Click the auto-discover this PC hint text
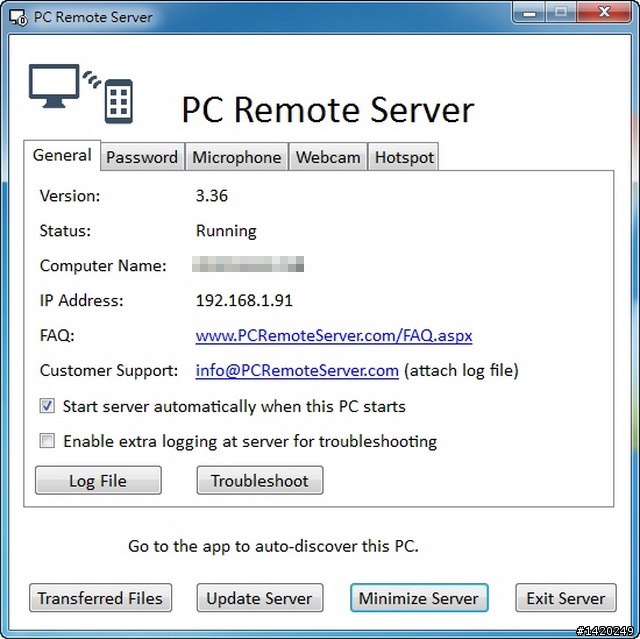640x639 pixels. 273,546
